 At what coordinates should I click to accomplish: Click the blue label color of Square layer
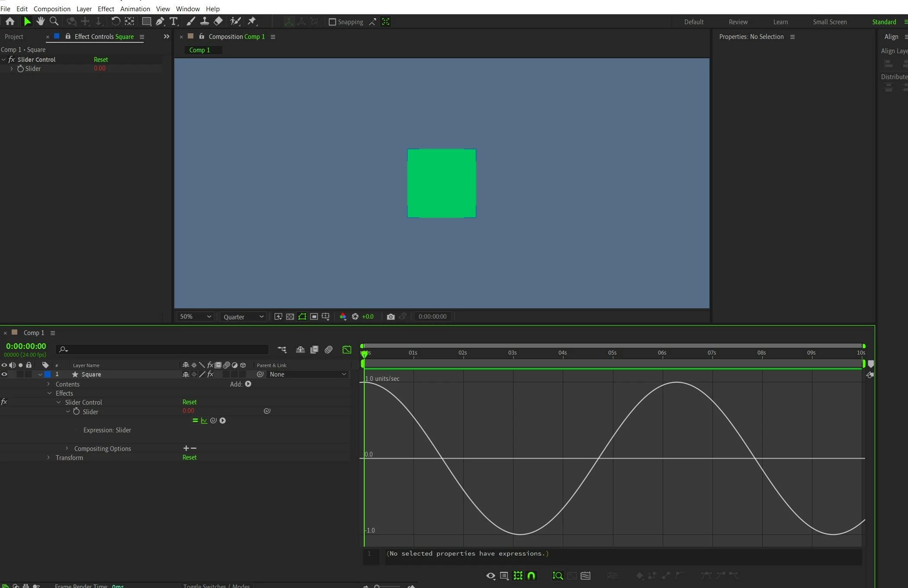(48, 374)
